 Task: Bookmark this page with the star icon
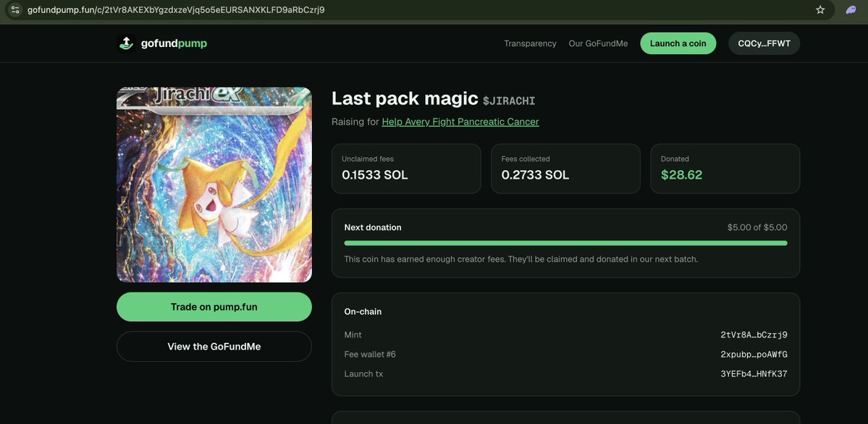819,9
